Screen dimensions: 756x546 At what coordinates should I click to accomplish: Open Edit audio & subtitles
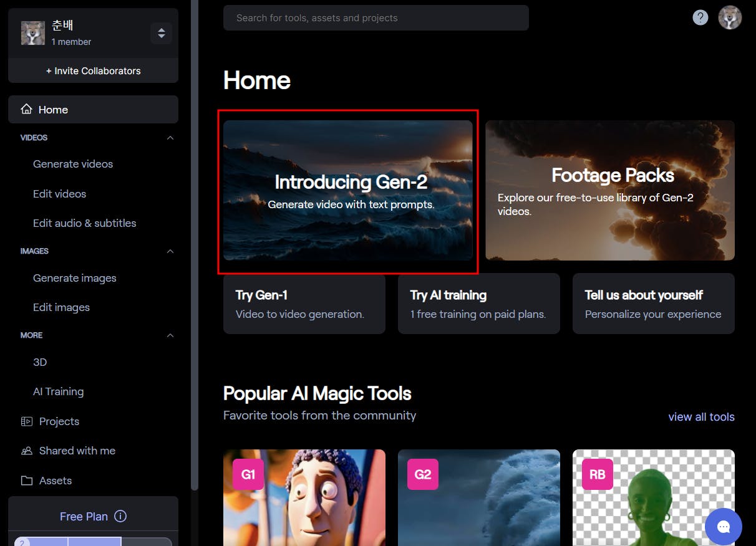click(x=85, y=223)
